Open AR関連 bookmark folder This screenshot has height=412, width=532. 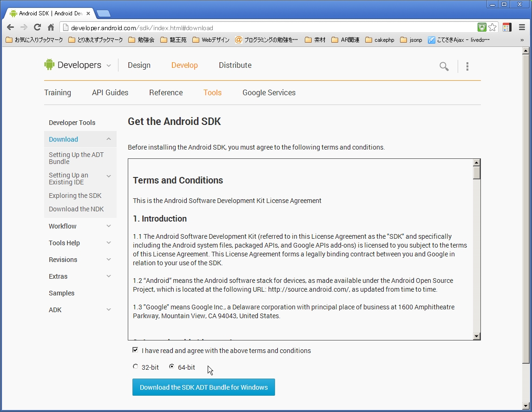345,40
